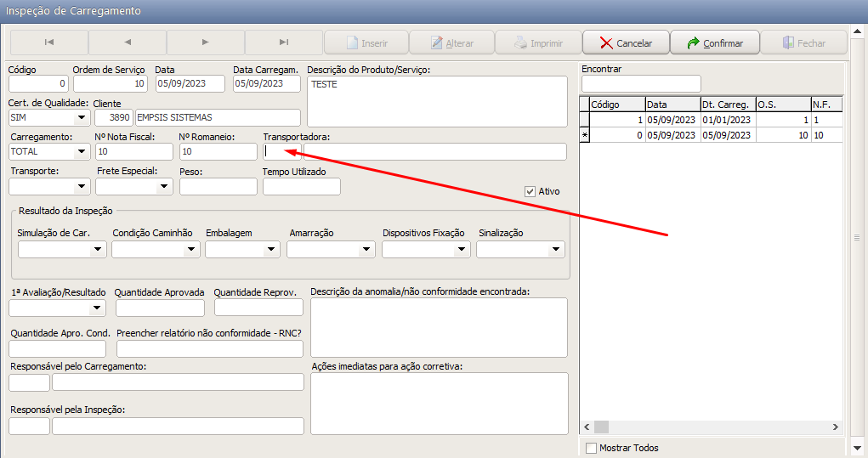Click the Quantidade Reprov. field
Viewport: 868px width, 458px height.
(258, 308)
